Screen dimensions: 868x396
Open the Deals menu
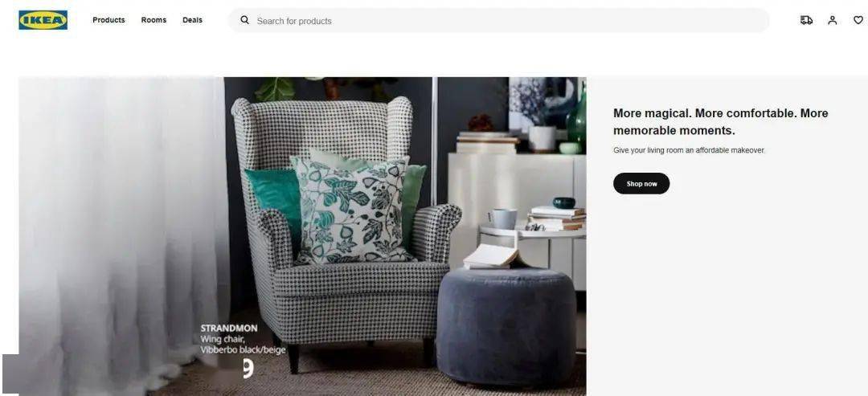[x=192, y=20]
